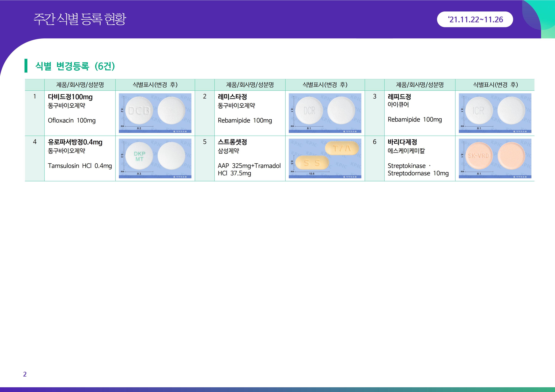Select the product name 레미스타정
Image resolution: width=555 pixels, height=392 pixels.
tap(232, 97)
